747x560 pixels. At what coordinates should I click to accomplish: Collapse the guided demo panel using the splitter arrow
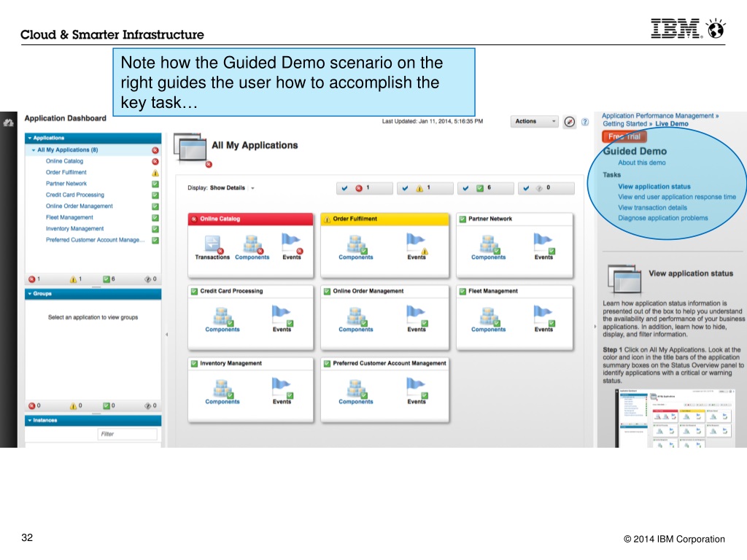coord(595,327)
